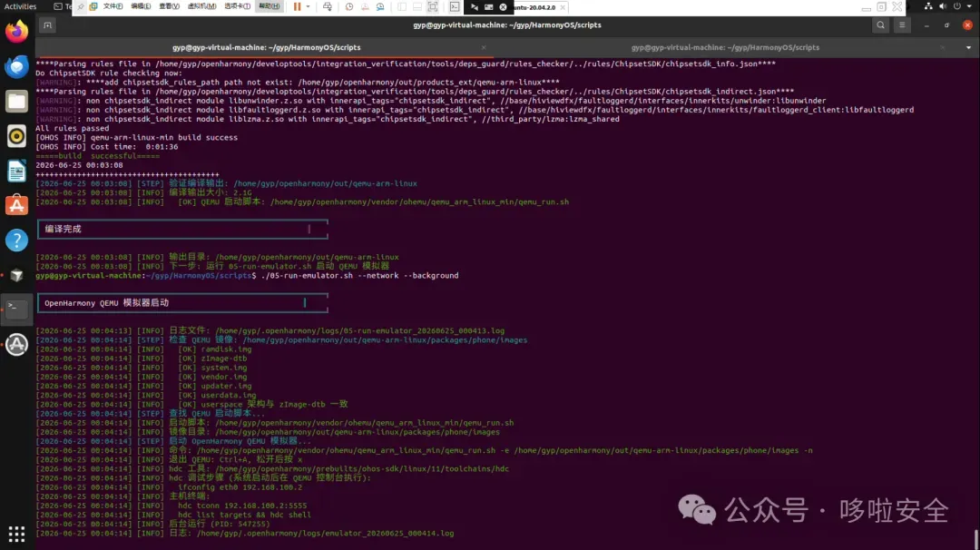Open the 帮助(H) menu
Viewport: 980px width, 550px height.
pyautogui.click(x=269, y=6)
